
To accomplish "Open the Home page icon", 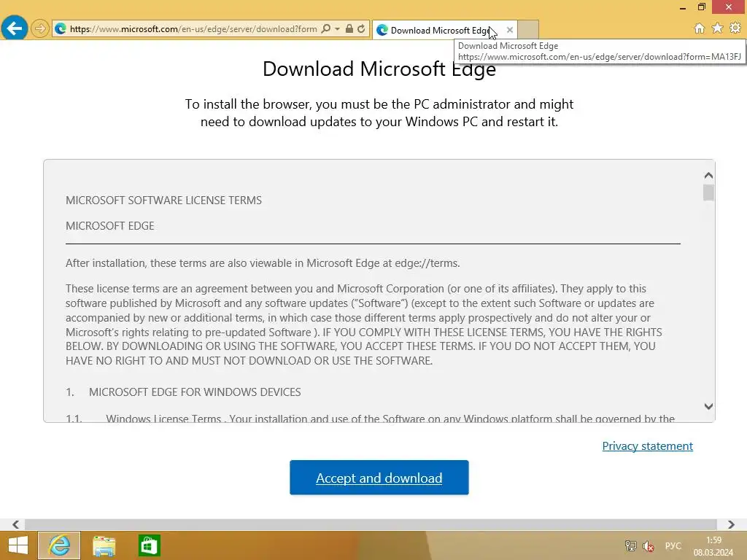I will [x=699, y=28].
